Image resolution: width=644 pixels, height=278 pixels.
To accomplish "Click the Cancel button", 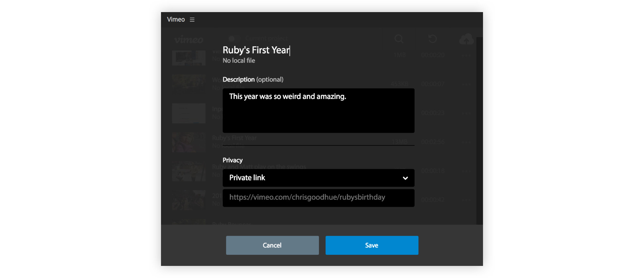I will coord(272,245).
